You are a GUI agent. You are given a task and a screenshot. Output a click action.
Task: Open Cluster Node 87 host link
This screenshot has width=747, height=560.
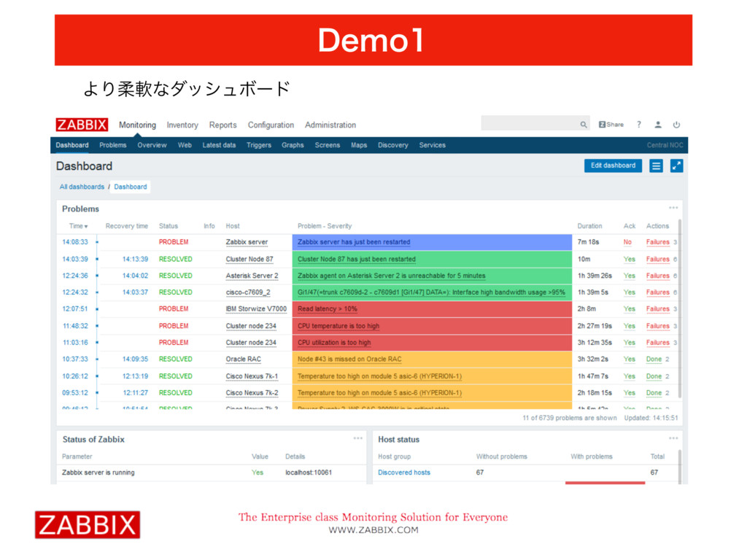[x=249, y=259]
